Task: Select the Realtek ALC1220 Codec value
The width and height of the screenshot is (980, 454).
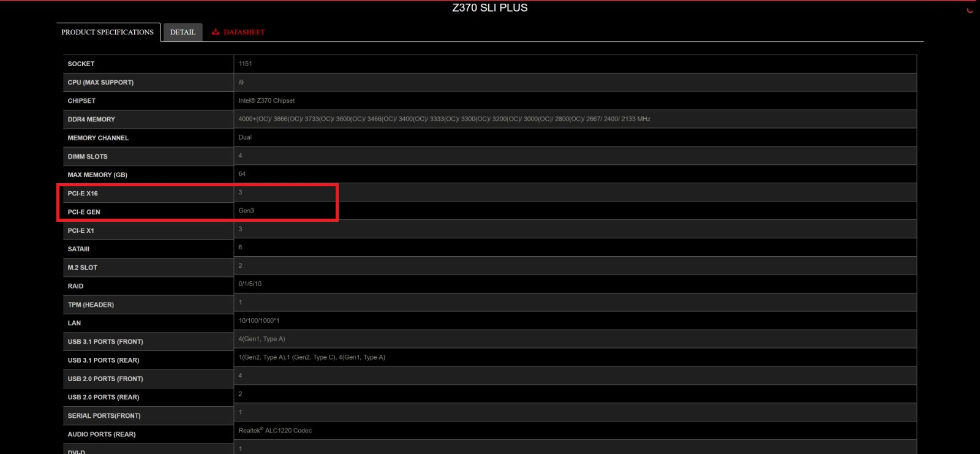Action: tap(275, 431)
